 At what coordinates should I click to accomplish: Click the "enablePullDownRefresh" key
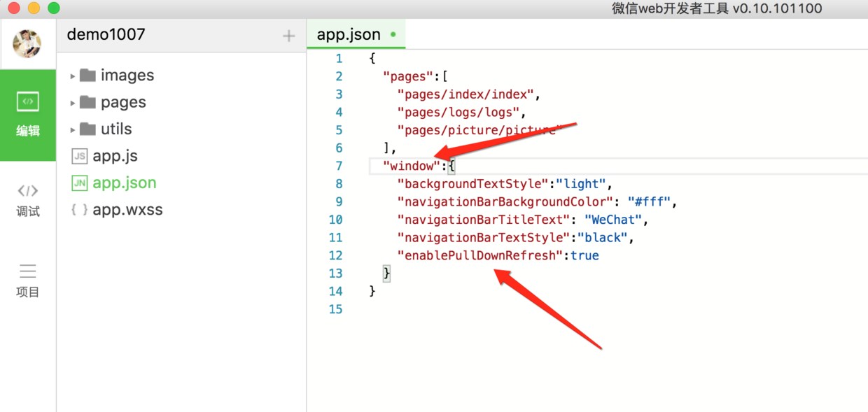click(479, 255)
